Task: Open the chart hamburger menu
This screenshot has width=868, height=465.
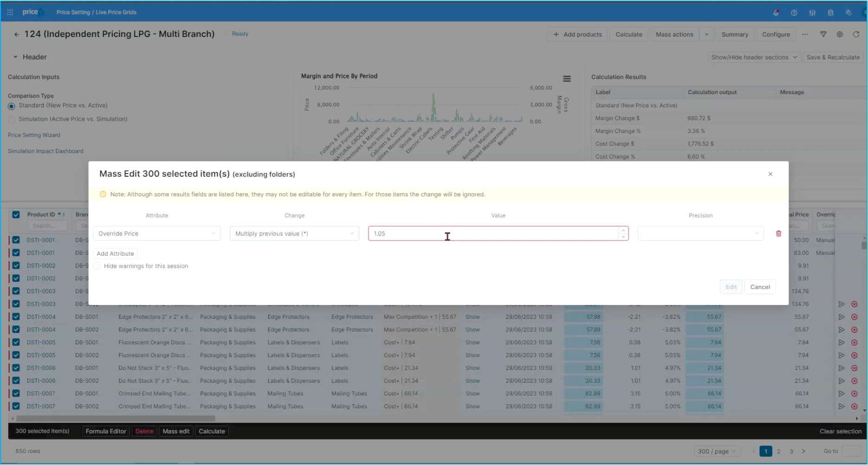Action: coord(567,79)
